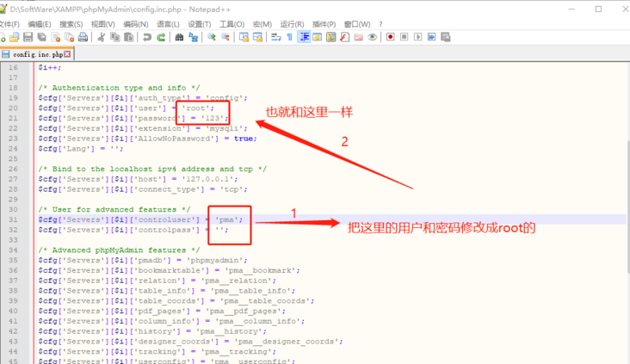
Task: Click the true keyword on AllowNoPassword line
Action: (x=244, y=139)
